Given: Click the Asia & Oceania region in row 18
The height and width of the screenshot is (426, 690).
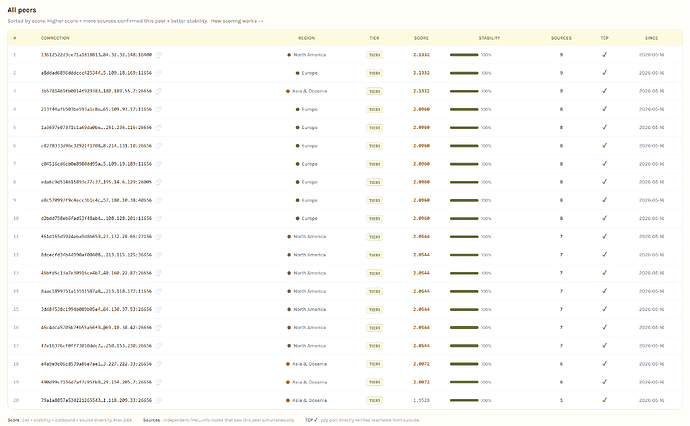Looking at the screenshot, I should [x=306, y=364].
